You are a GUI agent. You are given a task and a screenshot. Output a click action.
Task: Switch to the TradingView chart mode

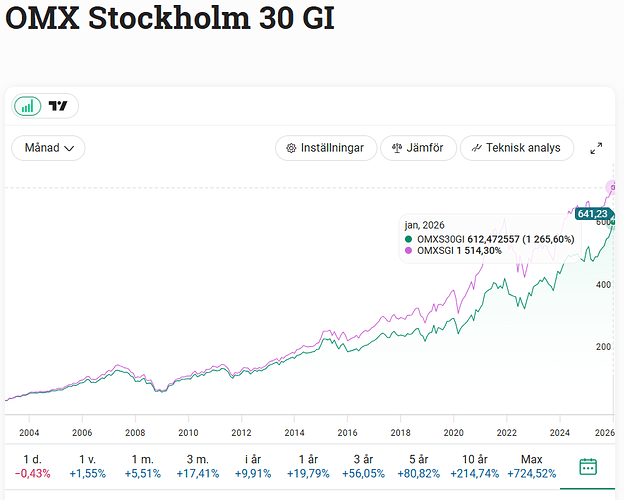click(x=59, y=106)
